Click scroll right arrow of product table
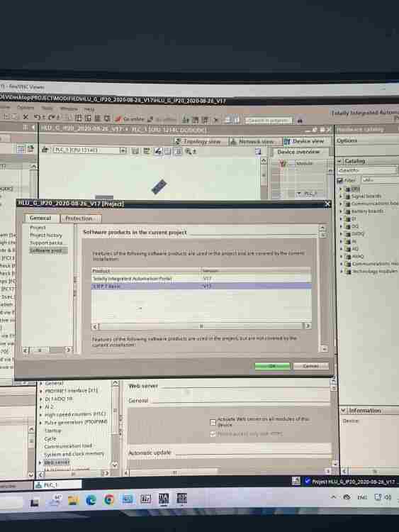 coord(308,326)
